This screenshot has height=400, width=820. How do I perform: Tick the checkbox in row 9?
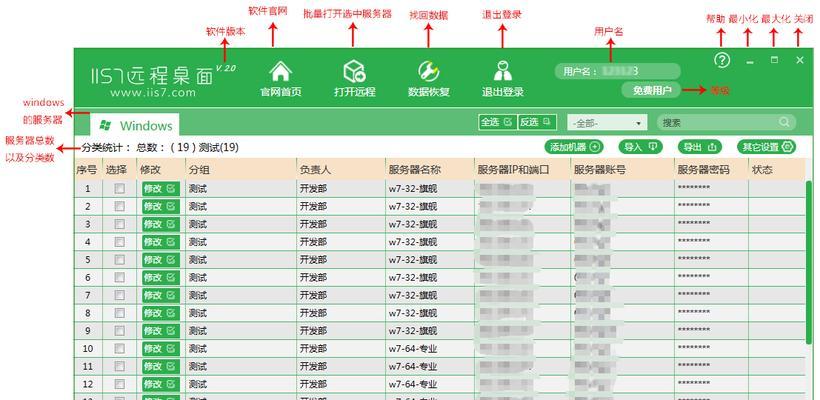(120, 331)
